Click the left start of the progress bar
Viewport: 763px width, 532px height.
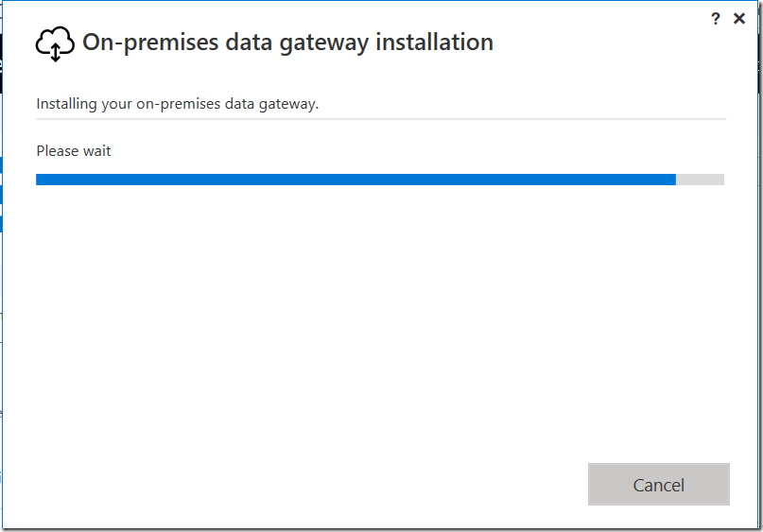(x=39, y=180)
